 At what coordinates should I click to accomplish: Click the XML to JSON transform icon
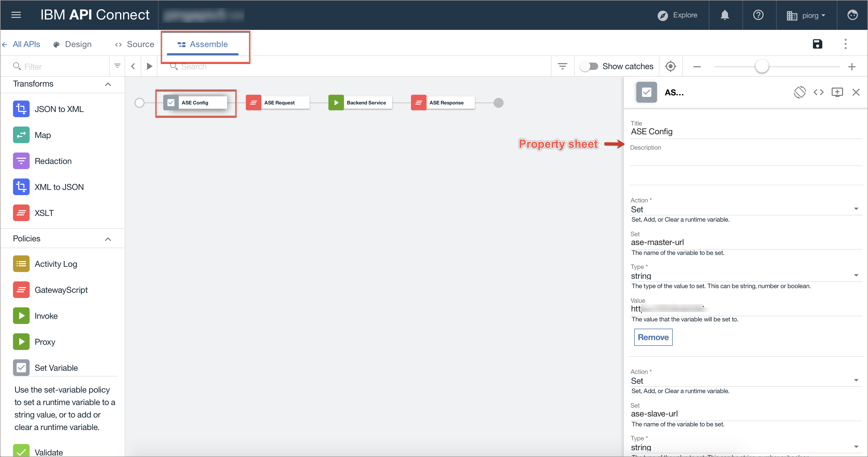pyautogui.click(x=21, y=186)
